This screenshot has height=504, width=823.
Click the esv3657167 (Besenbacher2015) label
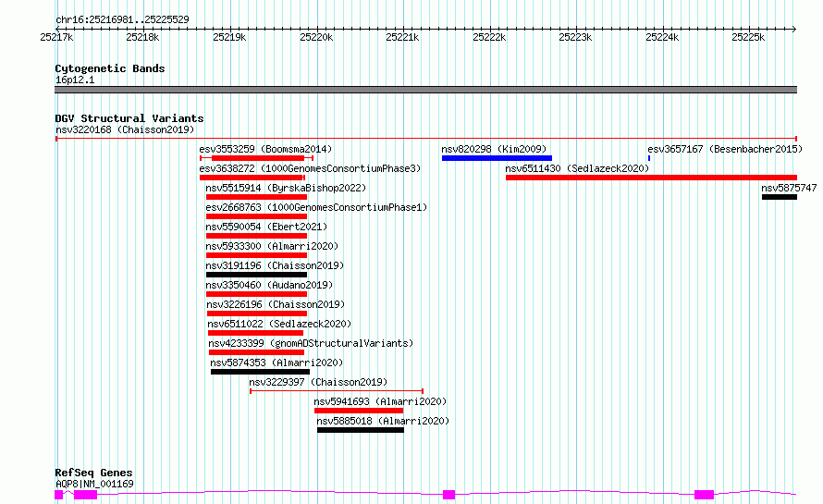725,149
